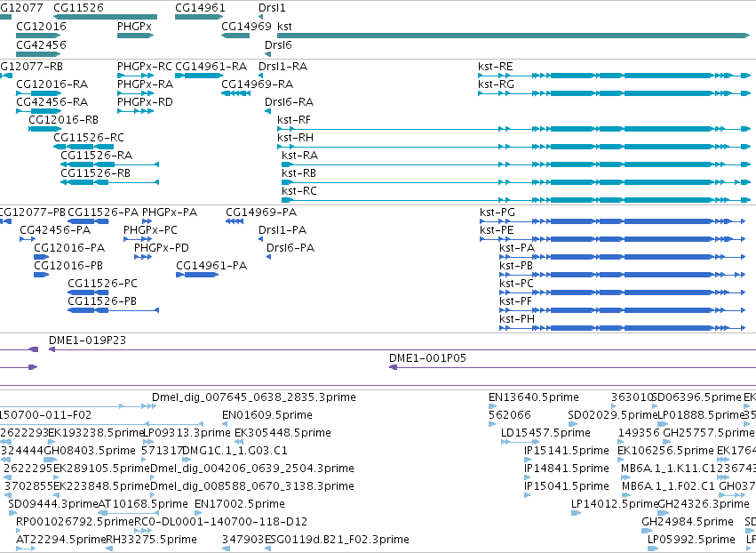Open transcript CG11526-RC
Screen dimensions: 756x553
[89, 138]
